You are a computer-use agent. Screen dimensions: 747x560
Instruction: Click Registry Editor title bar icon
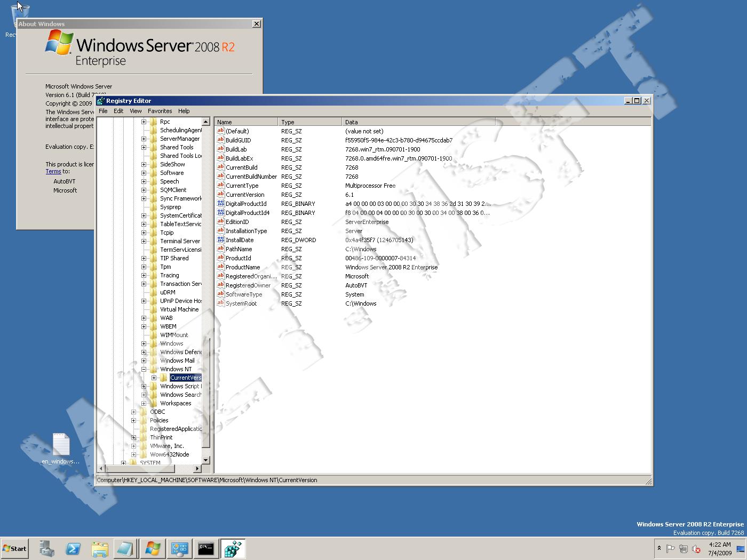[101, 100]
